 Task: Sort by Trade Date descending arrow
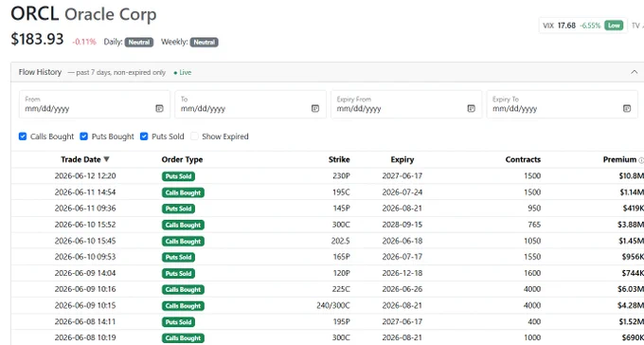106,159
